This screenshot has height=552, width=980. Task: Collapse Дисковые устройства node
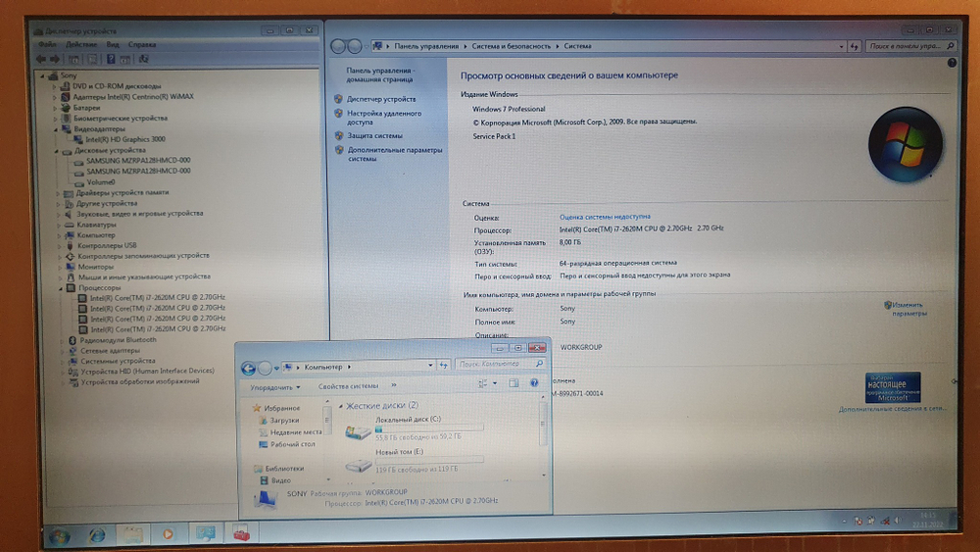pyautogui.click(x=56, y=151)
